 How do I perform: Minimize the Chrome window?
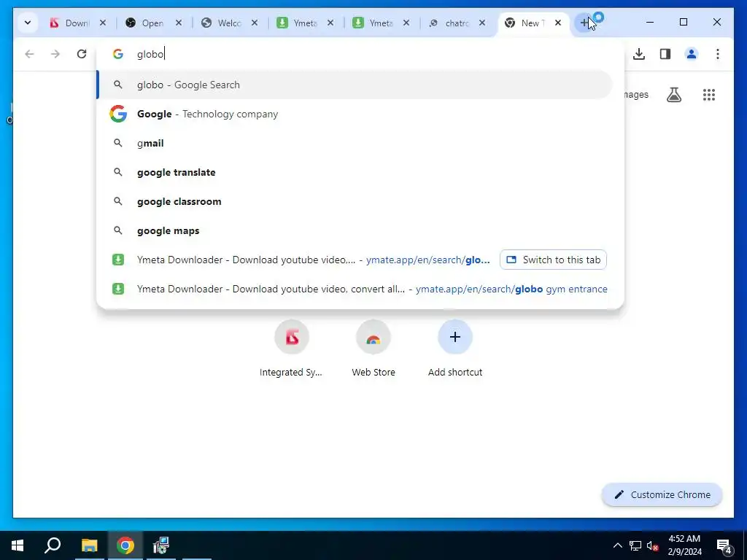click(x=650, y=22)
